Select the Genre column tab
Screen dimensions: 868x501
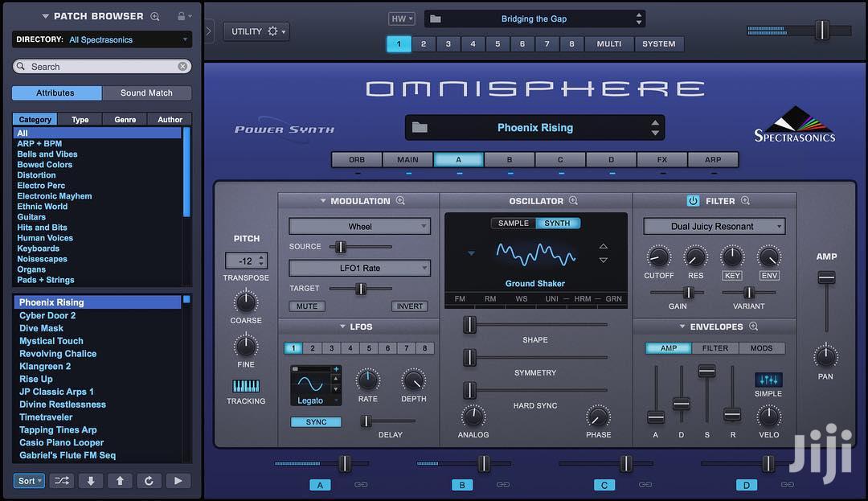click(x=125, y=120)
